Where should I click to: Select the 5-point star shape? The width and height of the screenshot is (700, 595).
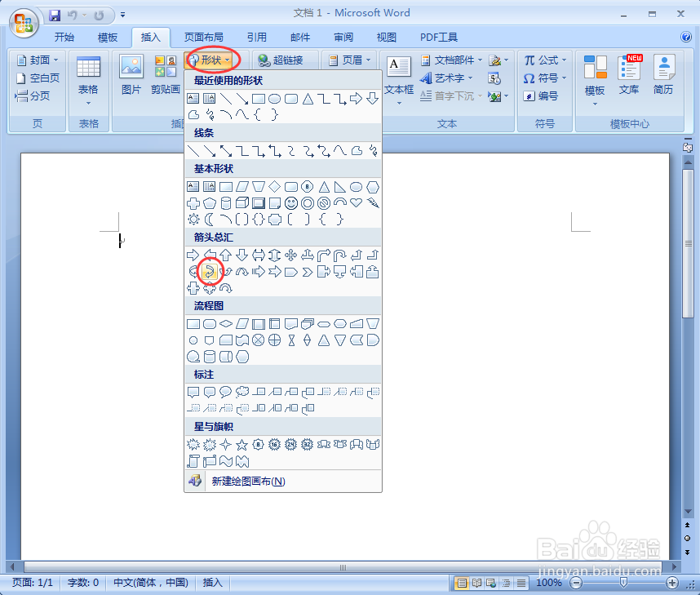tap(242, 445)
